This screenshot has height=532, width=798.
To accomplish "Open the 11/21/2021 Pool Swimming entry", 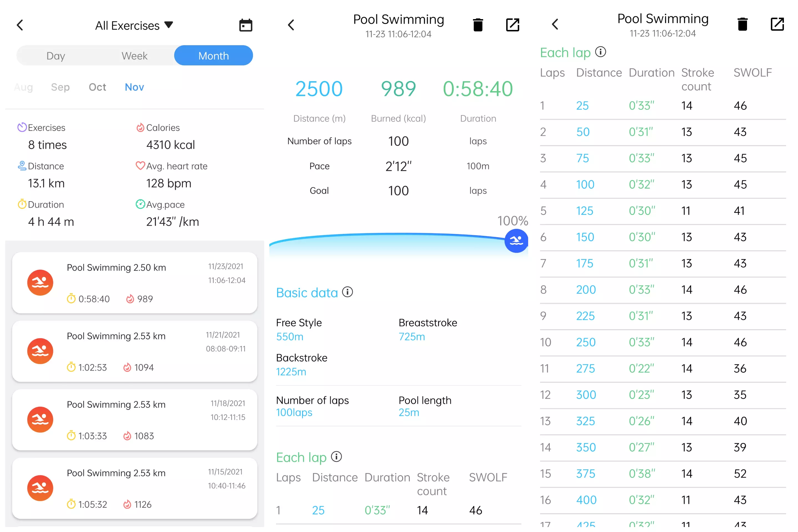I will [134, 351].
